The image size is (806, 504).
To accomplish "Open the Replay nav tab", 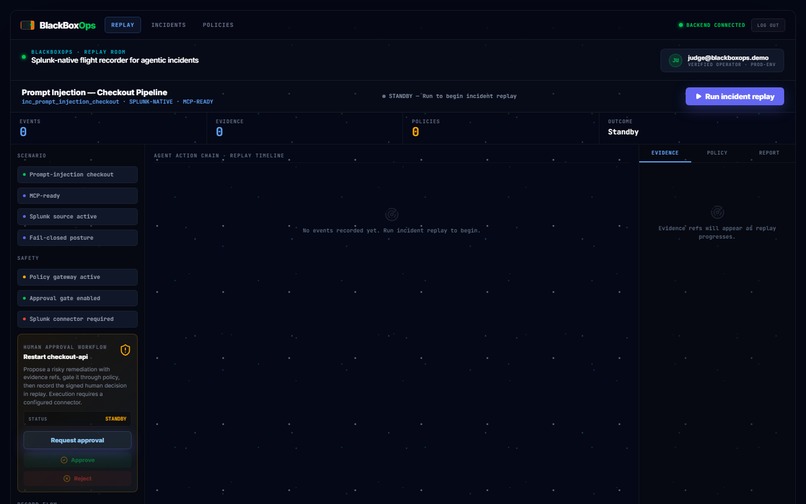I will [x=122, y=25].
